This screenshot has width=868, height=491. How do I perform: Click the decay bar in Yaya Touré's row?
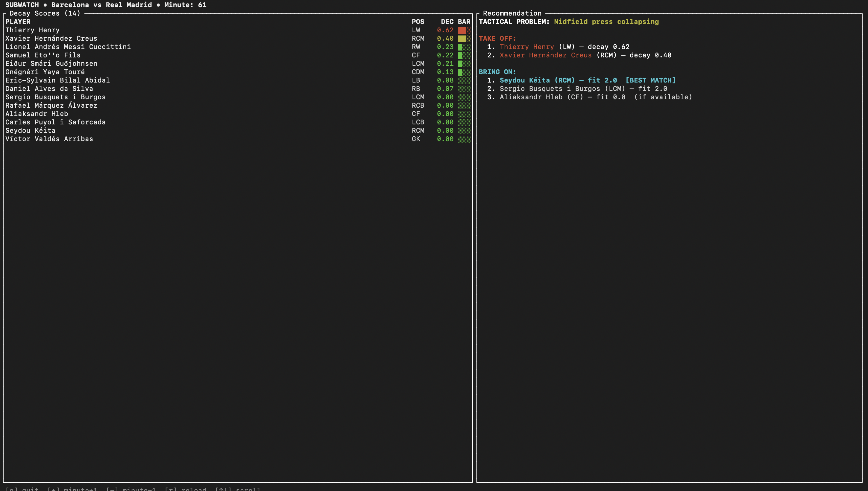pyautogui.click(x=464, y=72)
